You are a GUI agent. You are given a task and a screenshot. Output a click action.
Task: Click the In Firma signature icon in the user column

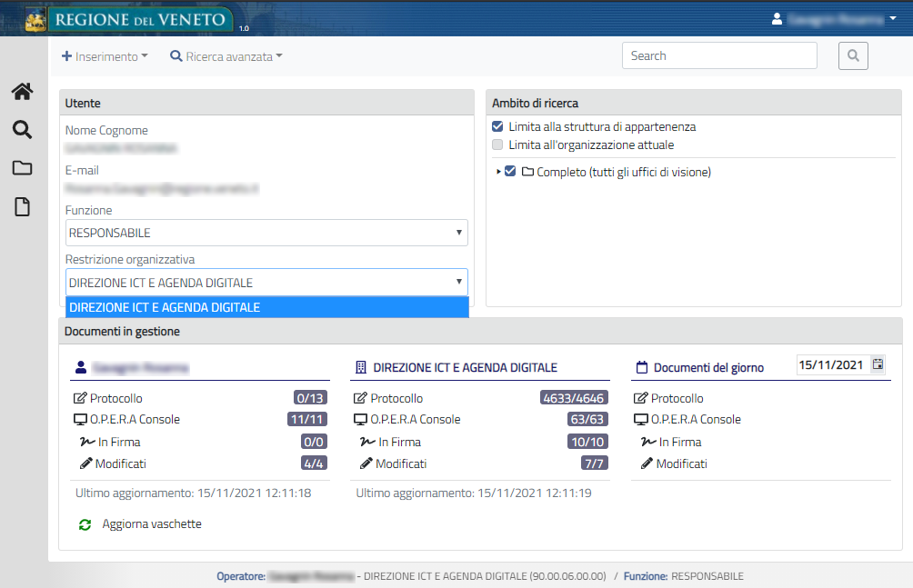(x=87, y=442)
